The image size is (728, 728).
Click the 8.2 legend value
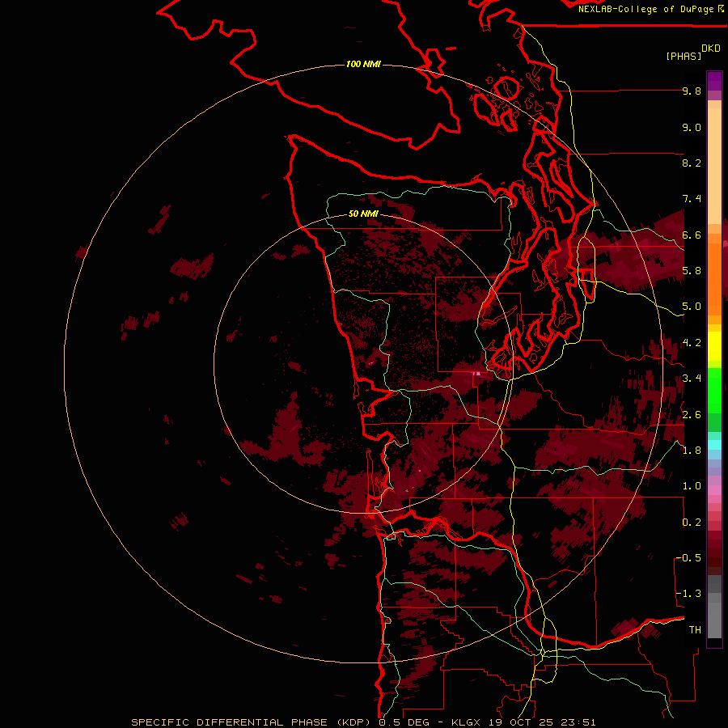coord(692,163)
